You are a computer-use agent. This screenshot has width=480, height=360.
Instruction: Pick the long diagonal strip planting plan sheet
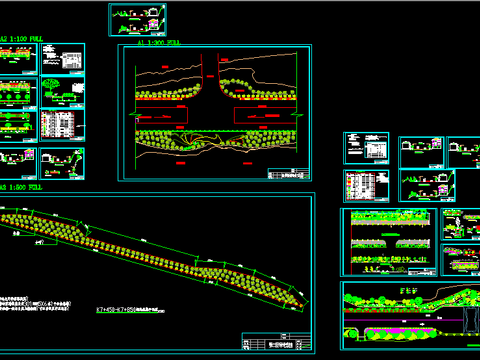(157, 273)
